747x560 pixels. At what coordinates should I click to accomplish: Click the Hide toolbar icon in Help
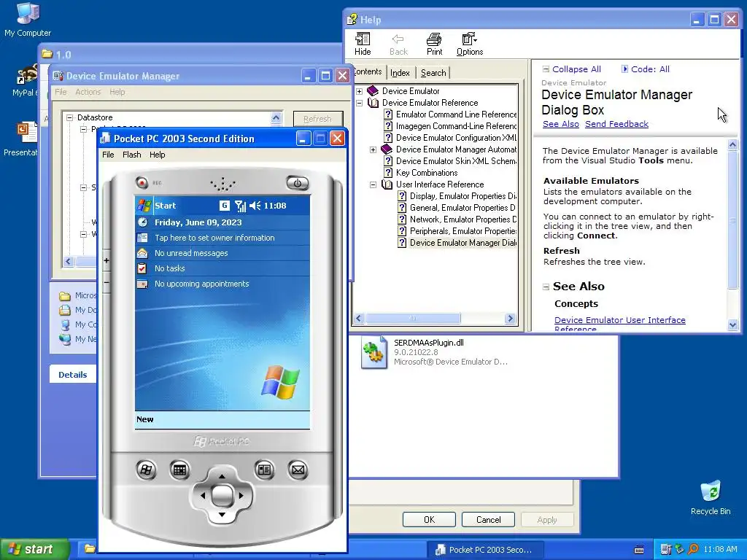click(363, 44)
